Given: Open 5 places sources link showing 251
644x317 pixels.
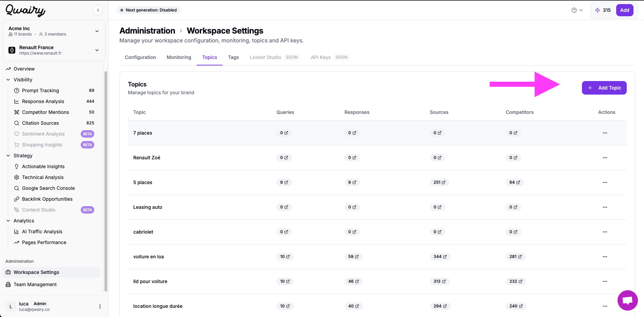Looking at the screenshot, I should point(439,182).
